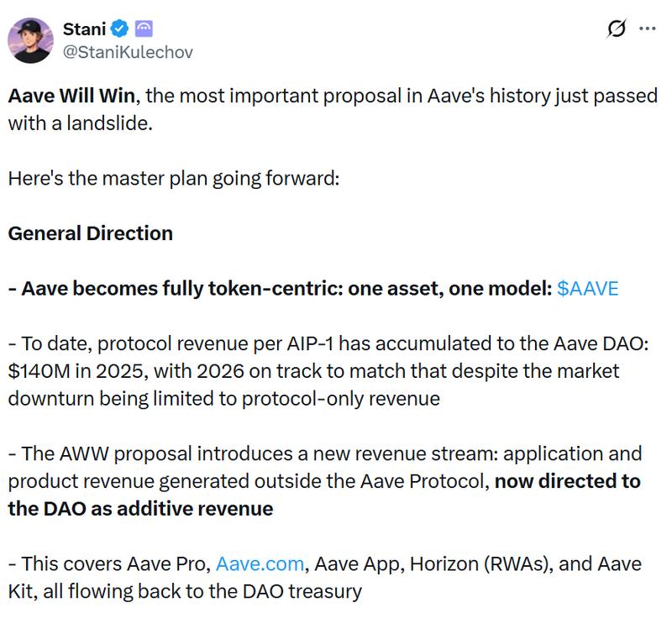This screenshot has width=672, height=618.
Task: Open Stani's profile picture avatar
Action: [33, 39]
